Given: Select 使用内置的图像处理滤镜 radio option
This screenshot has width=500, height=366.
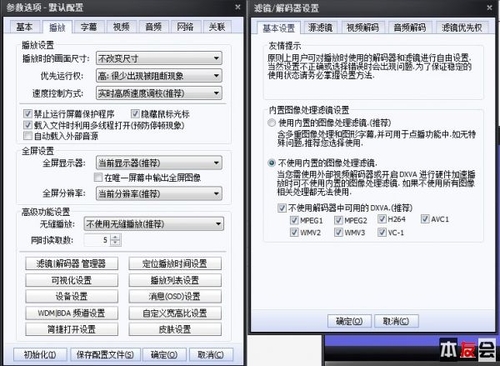Looking at the screenshot, I should point(272,123).
